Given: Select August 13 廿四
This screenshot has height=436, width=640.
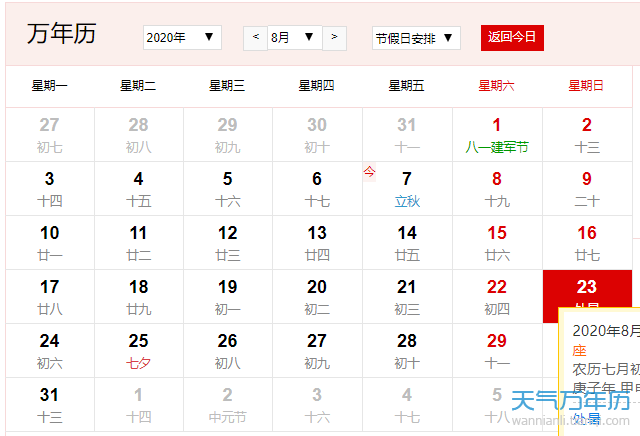Looking at the screenshot, I should click(x=317, y=243).
